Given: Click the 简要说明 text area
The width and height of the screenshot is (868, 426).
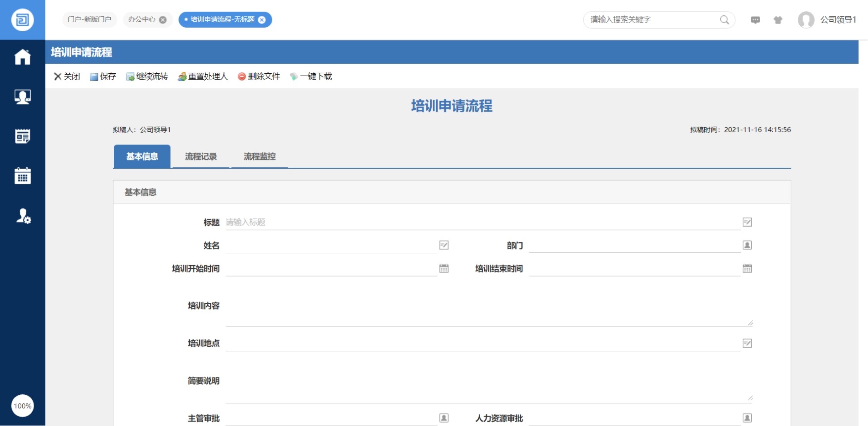Looking at the screenshot, I should point(489,381).
